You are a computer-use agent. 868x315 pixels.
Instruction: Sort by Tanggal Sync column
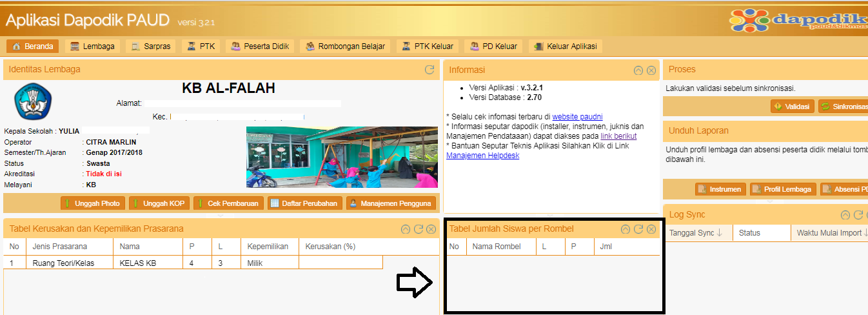pyautogui.click(x=698, y=232)
